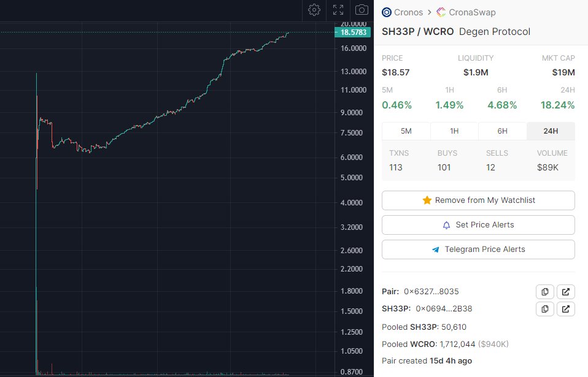
Task: Click the CronaSwap logo icon
Action: tap(441, 12)
